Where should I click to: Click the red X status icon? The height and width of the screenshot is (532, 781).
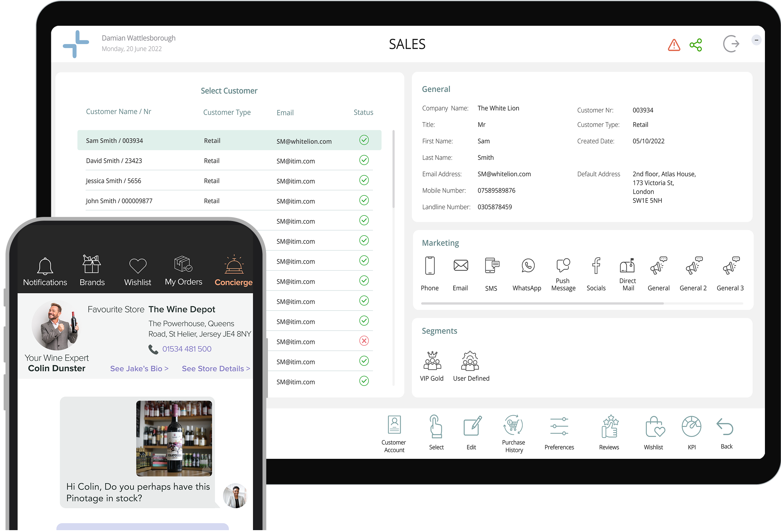tap(364, 341)
